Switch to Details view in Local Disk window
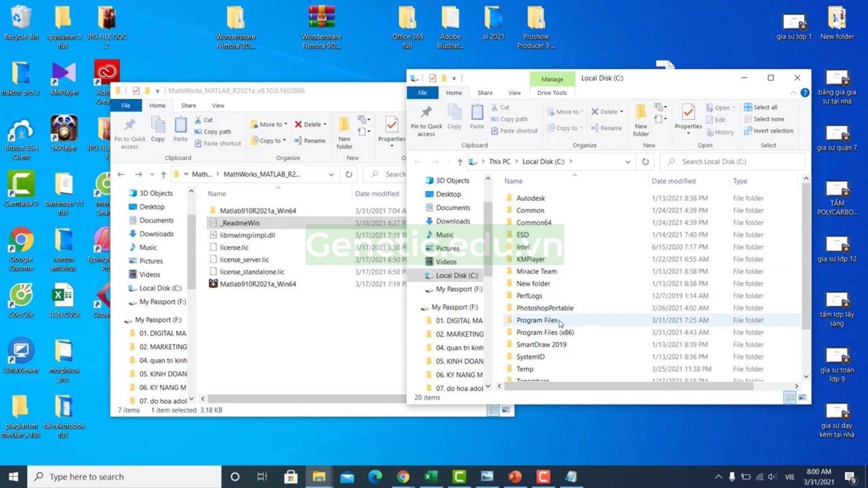868x488 pixels. 790,397
